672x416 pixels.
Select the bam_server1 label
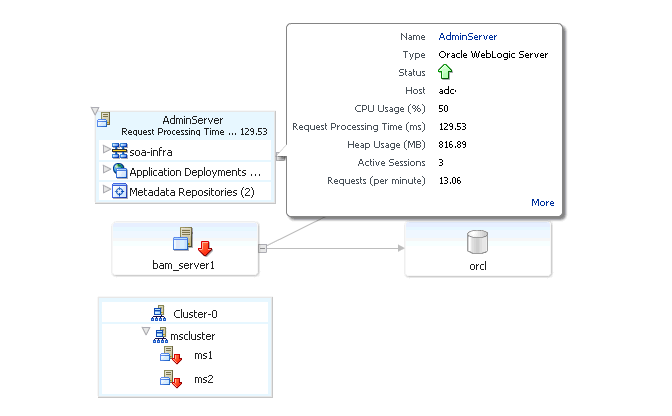coord(183,265)
